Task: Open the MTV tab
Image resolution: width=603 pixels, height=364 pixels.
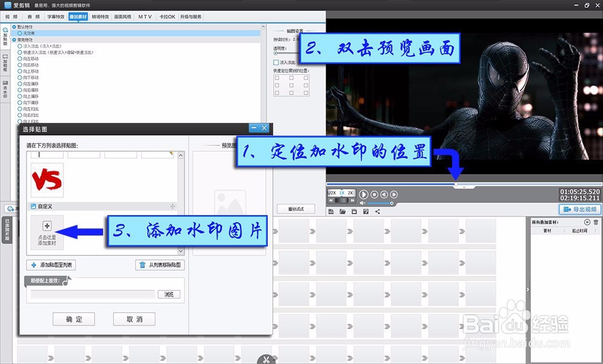Action: (x=145, y=16)
